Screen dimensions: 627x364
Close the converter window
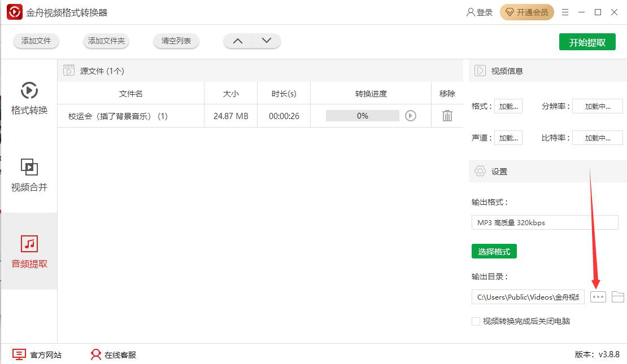(614, 12)
